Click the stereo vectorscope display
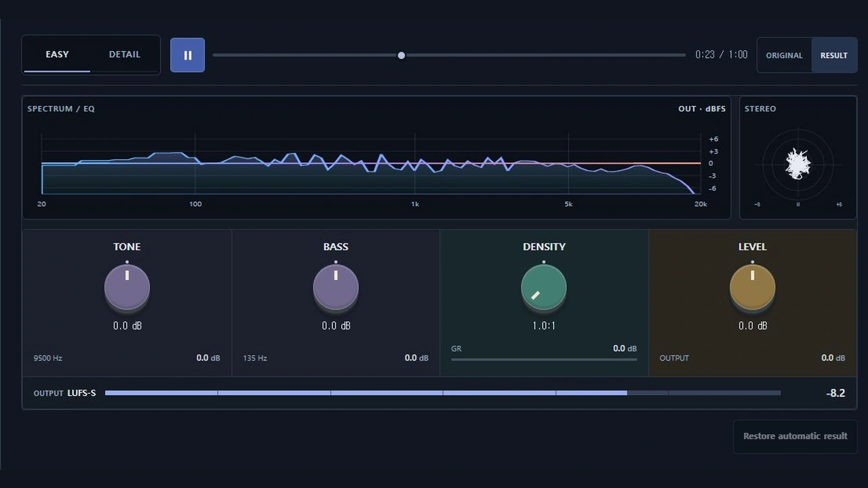Viewport: 868px width, 488px height. coord(798,163)
